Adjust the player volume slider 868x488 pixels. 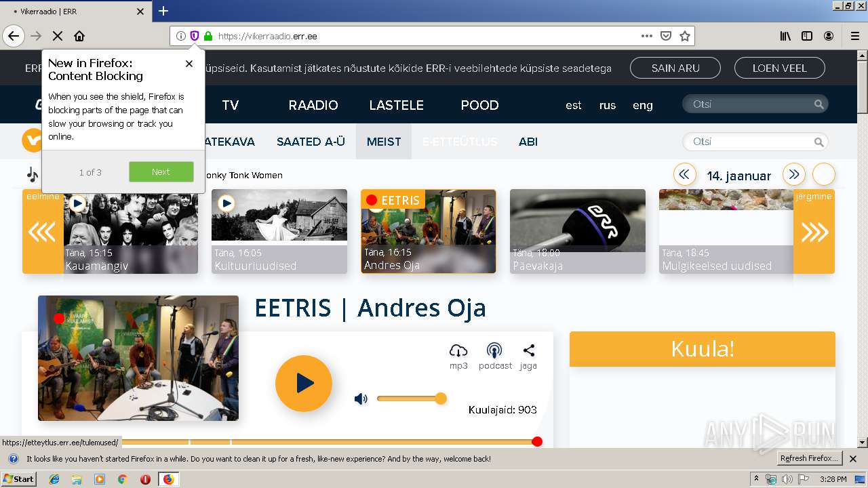click(412, 399)
